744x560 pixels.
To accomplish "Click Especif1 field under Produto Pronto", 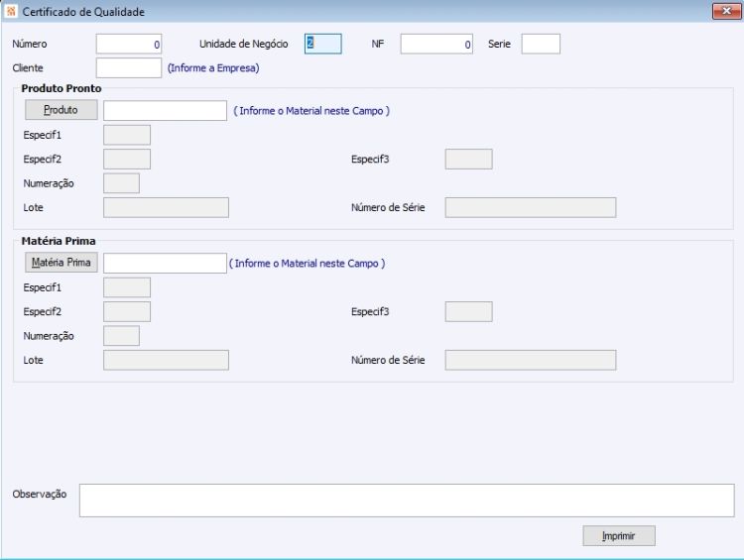I will 127,135.
